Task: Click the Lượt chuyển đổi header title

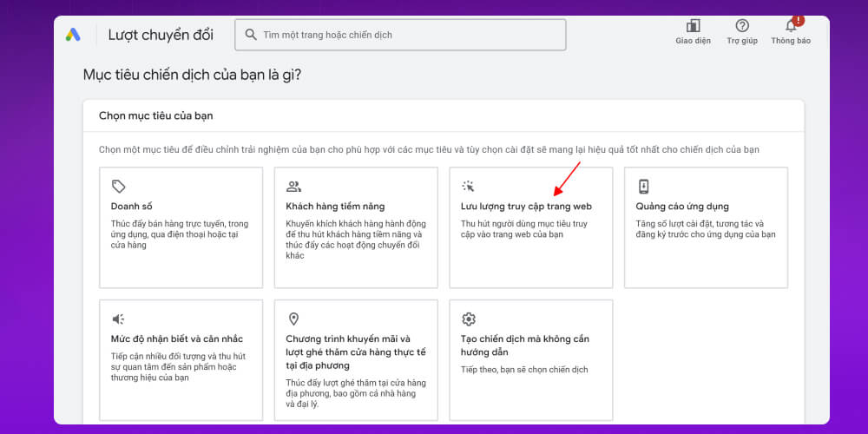Action: point(161,35)
